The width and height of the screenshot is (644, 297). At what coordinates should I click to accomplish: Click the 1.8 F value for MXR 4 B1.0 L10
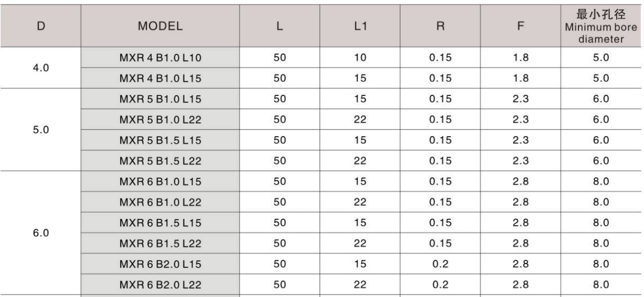coord(520,58)
